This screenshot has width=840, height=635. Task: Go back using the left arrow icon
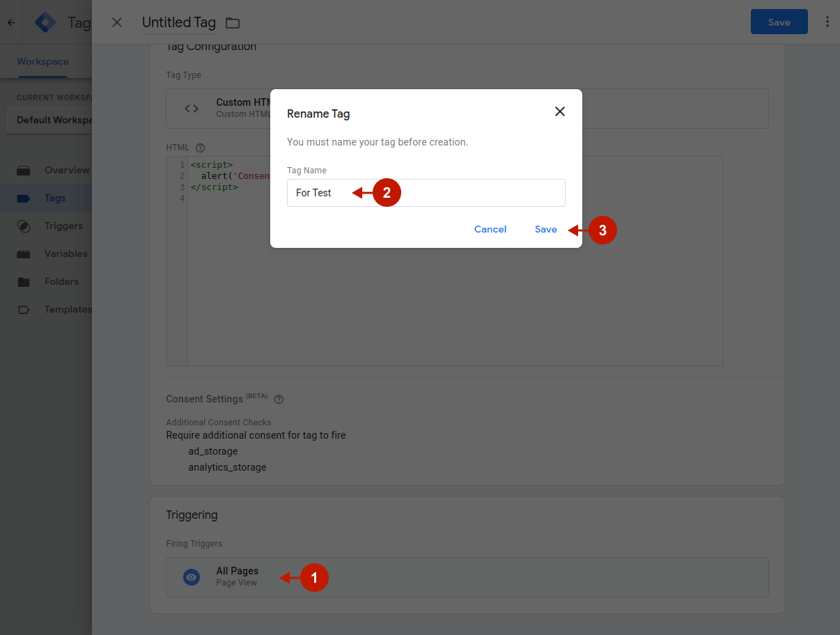pyautogui.click(x=11, y=22)
